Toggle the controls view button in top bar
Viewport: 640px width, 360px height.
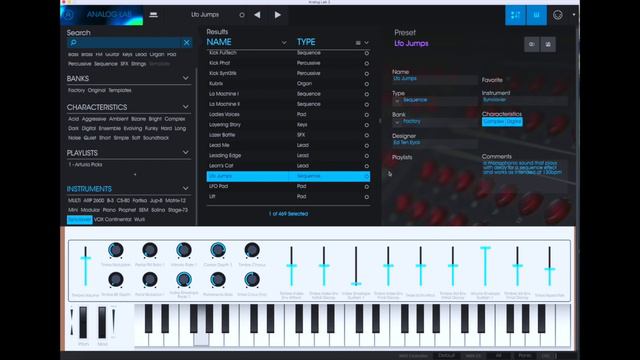[515, 15]
